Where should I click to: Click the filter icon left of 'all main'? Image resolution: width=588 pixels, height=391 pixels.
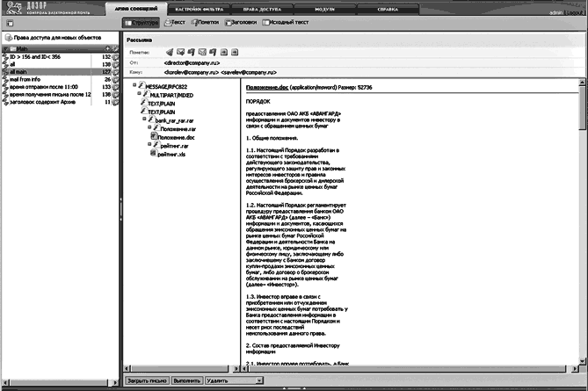[5, 72]
